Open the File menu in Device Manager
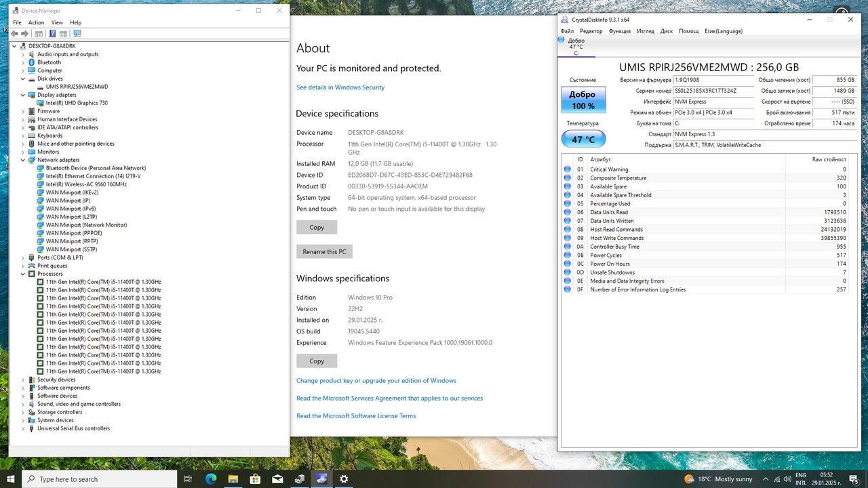This screenshot has width=868, height=488. click(x=17, y=22)
